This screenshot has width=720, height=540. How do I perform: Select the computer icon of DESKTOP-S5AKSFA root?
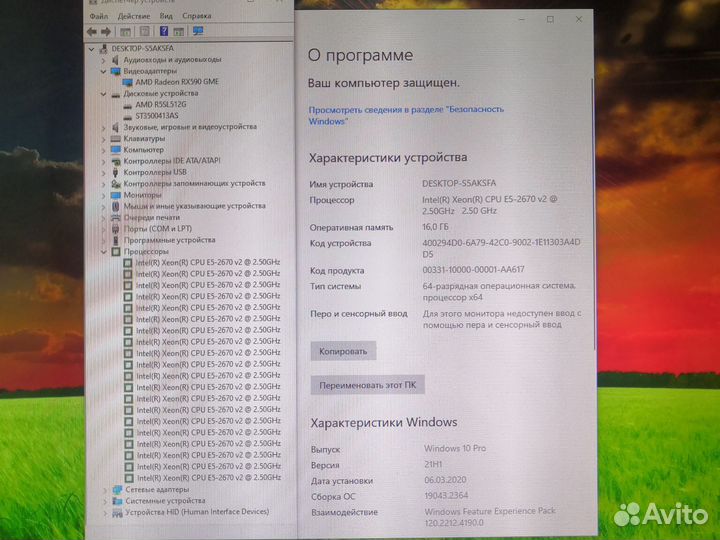coord(104,48)
